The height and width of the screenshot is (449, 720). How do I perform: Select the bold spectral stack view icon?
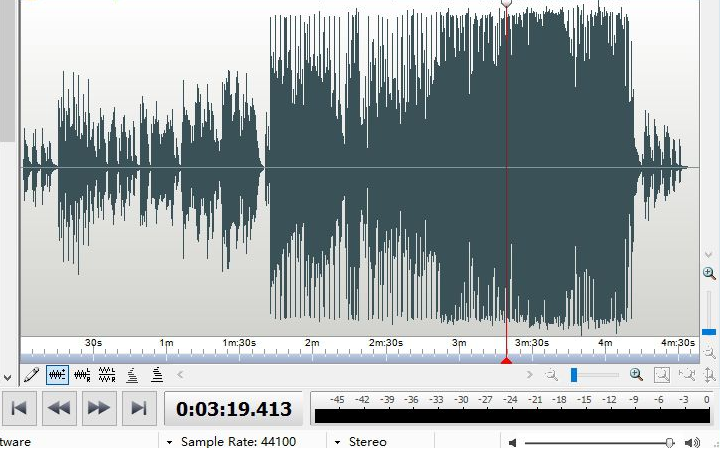click(x=157, y=375)
